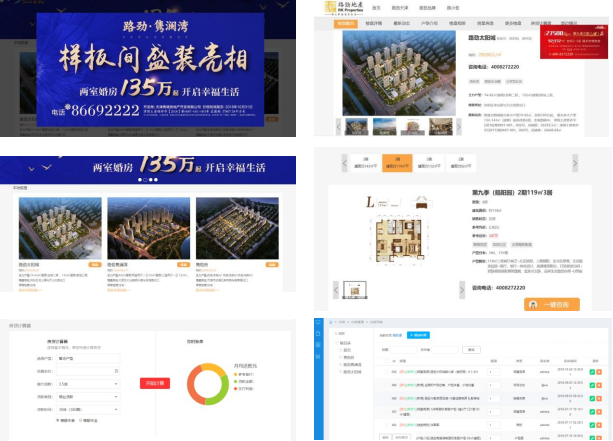
Task: Open the monitor icon in admin blue sidebar
Action: [x=318, y=323]
